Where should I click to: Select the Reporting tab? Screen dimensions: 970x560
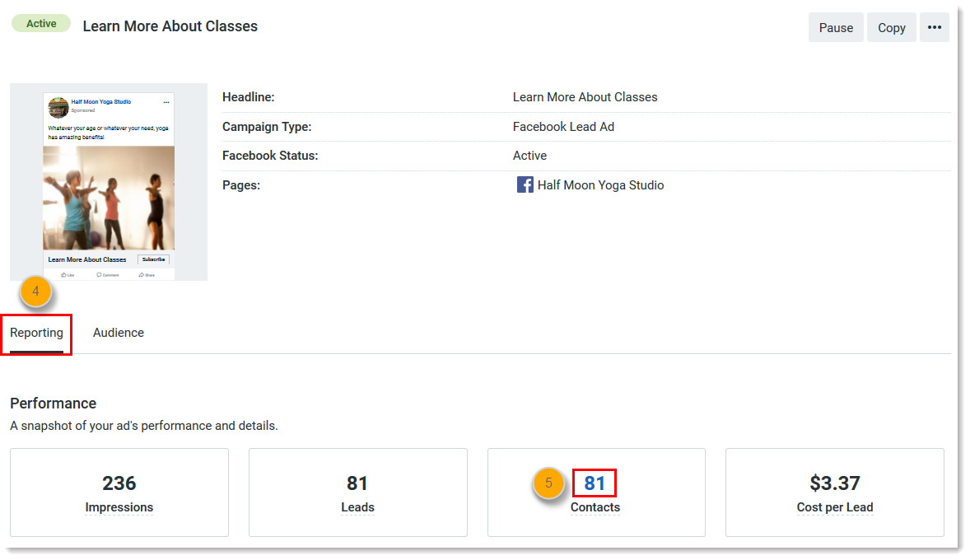[36, 333]
